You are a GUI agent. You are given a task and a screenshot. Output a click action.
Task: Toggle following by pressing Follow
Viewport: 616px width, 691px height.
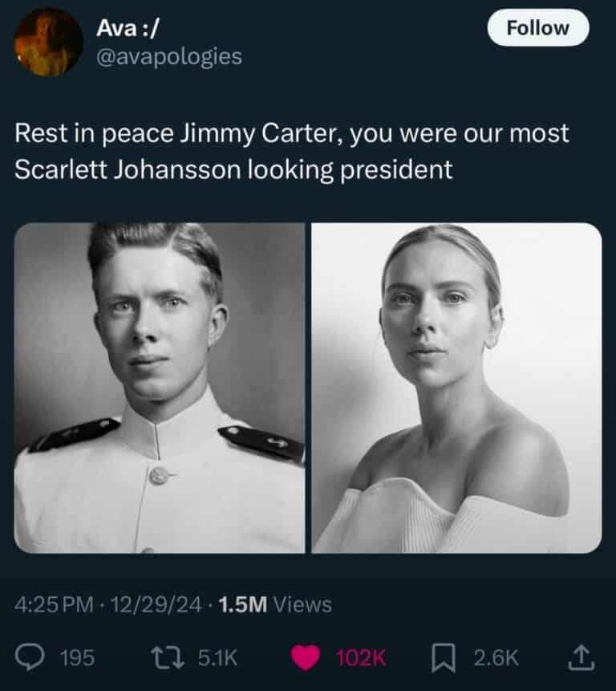[x=537, y=26]
